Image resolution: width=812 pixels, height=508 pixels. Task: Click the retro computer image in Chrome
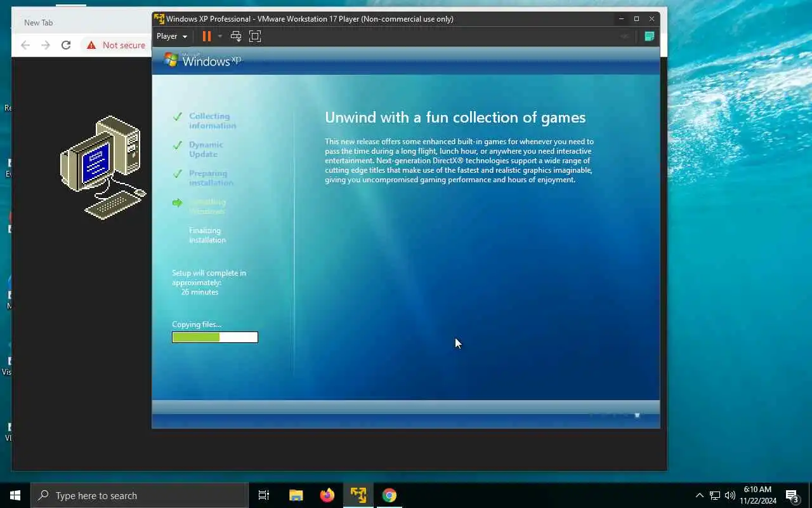point(103,167)
